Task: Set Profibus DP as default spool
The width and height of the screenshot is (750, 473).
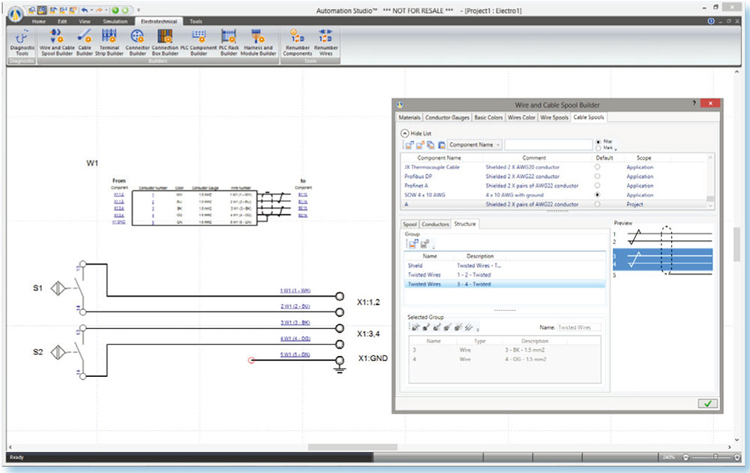Action: (x=597, y=176)
